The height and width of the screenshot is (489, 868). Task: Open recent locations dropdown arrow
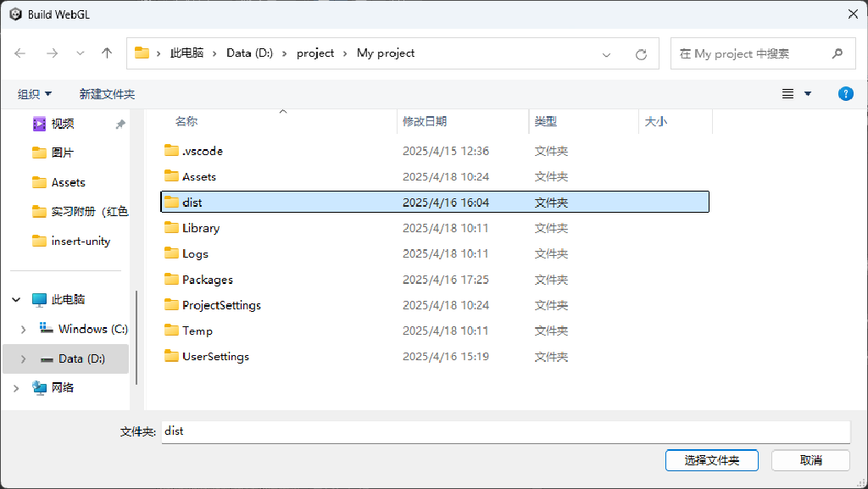[x=81, y=53]
